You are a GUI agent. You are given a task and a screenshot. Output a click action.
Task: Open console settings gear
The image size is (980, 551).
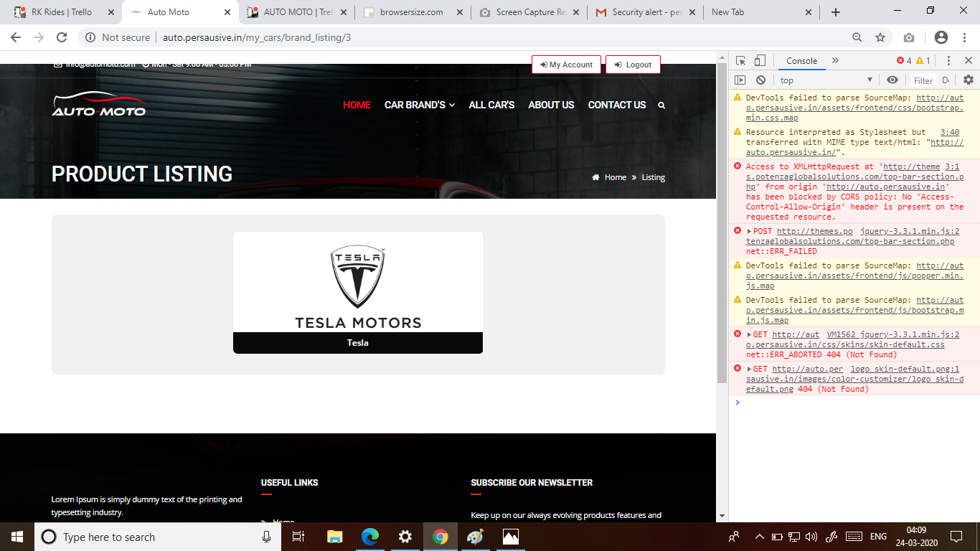tap(969, 80)
